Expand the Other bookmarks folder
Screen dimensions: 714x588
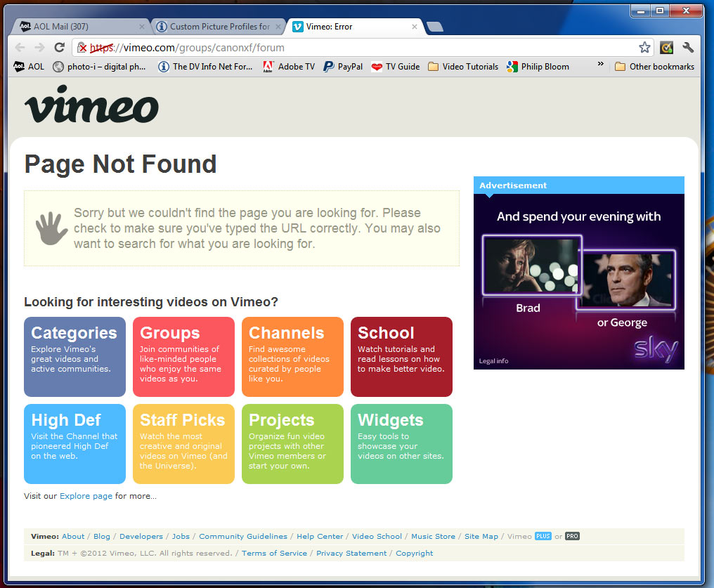click(654, 67)
